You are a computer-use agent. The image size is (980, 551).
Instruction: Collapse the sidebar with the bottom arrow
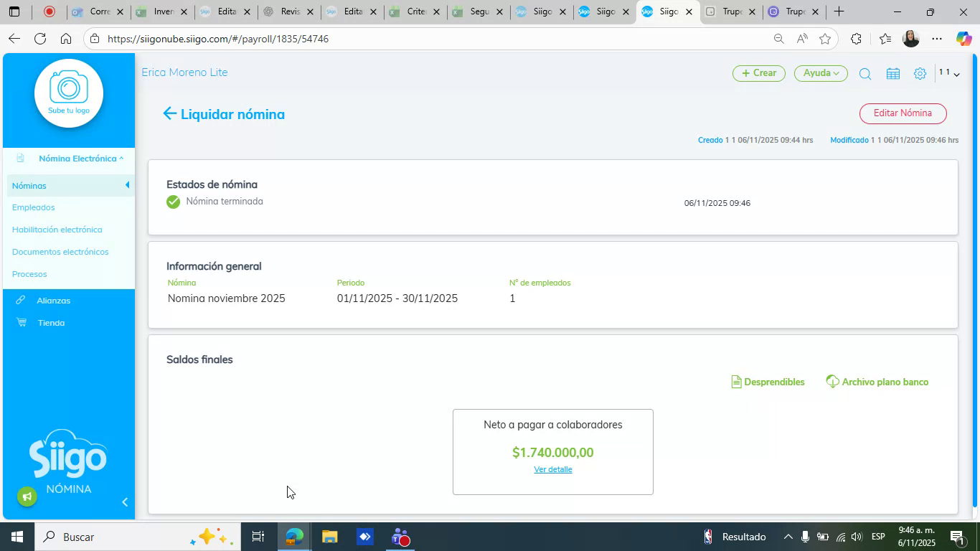click(124, 502)
